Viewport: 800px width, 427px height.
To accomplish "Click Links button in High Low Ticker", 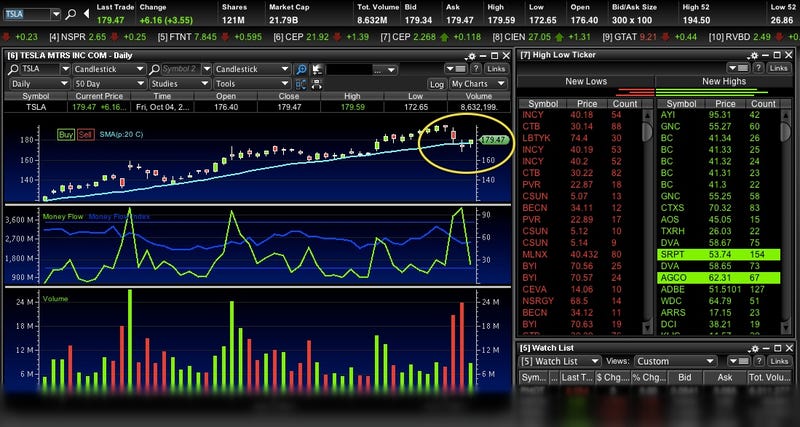I will pos(779,68).
